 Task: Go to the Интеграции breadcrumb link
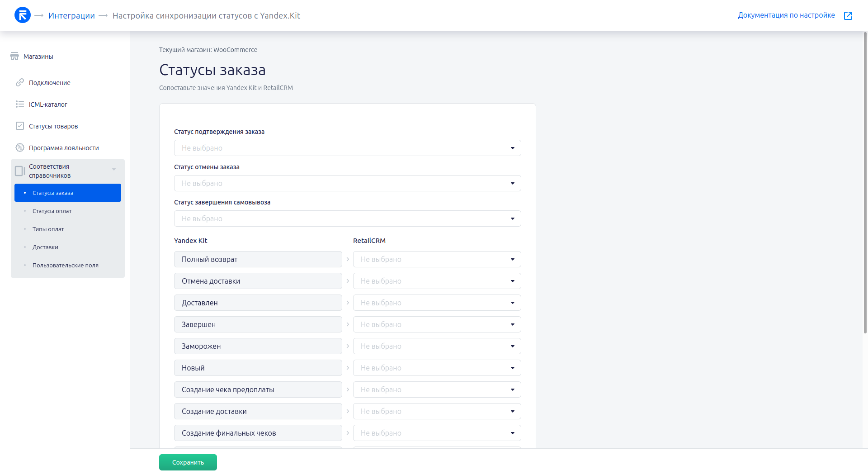pyautogui.click(x=71, y=16)
